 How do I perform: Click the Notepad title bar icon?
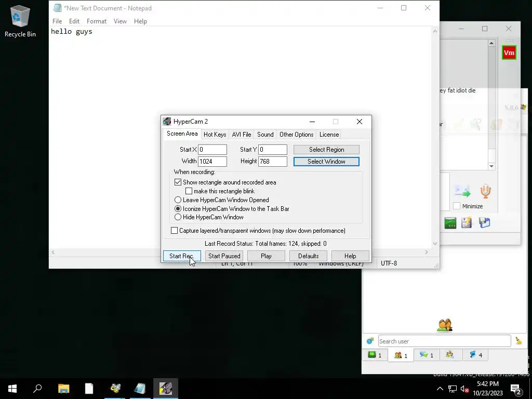tap(57, 8)
